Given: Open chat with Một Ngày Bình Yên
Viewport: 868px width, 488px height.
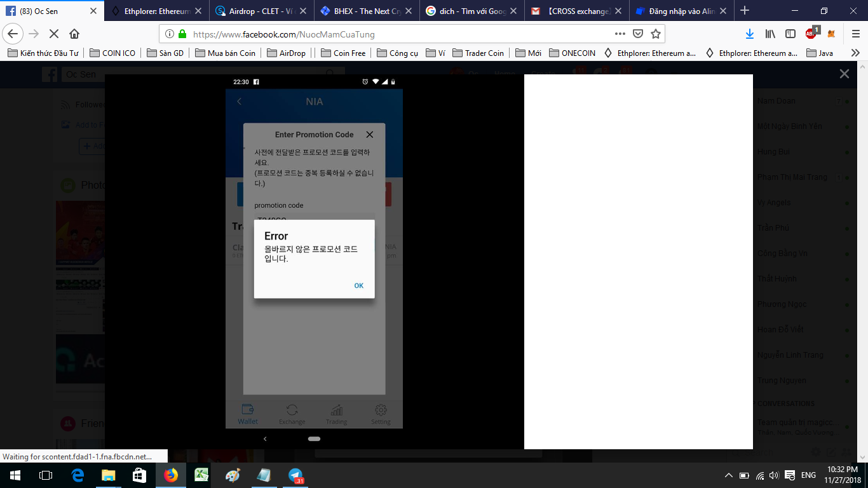Looking at the screenshot, I should pyautogui.click(x=789, y=126).
